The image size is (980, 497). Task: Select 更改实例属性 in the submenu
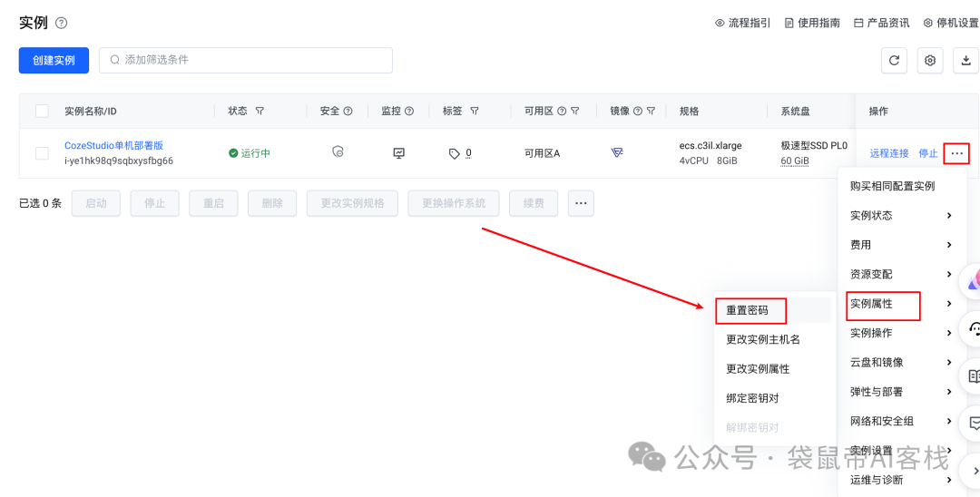click(x=774, y=368)
